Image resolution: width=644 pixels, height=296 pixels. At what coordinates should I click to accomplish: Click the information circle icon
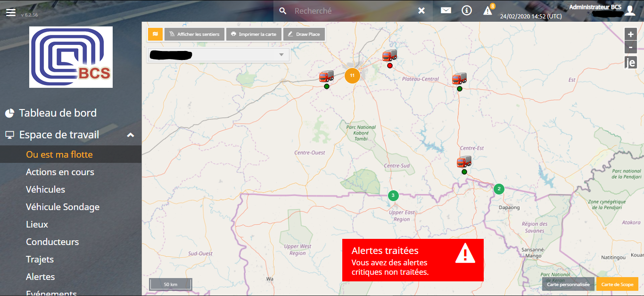(467, 10)
